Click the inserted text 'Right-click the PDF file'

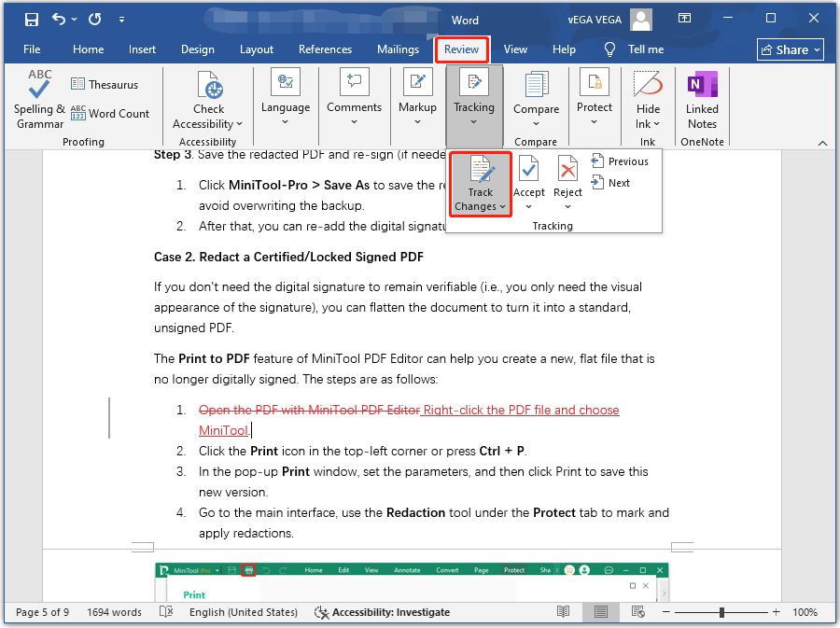tap(487, 410)
